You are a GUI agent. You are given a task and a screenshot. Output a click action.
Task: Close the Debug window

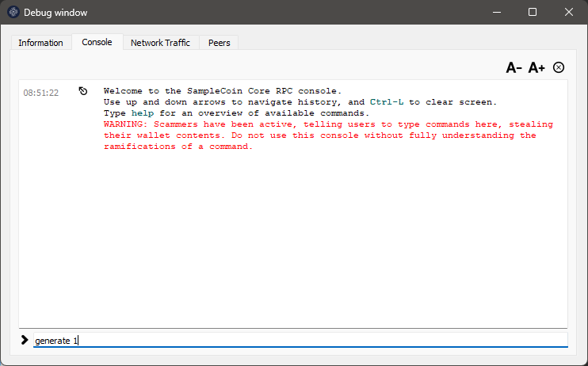pyautogui.click(x=569, y=13)
